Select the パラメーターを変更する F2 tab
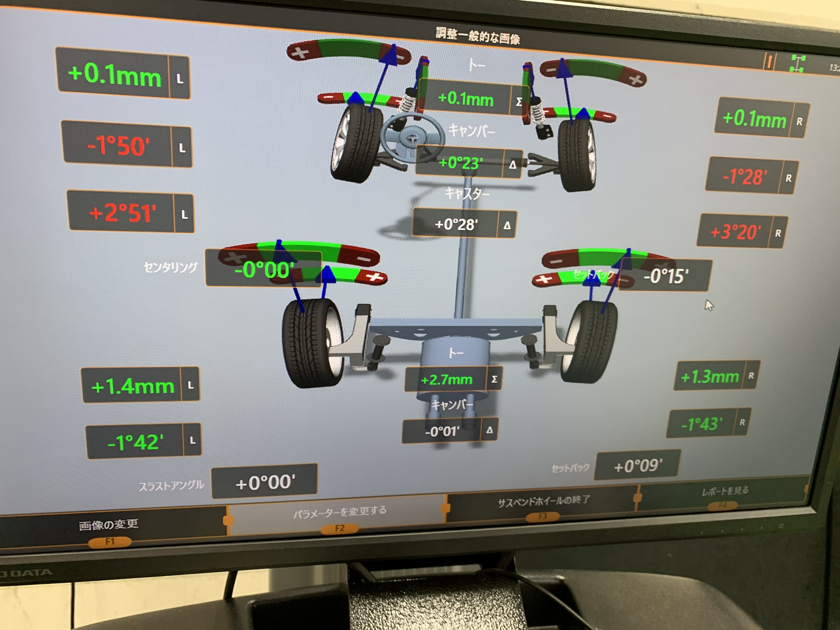 pos(339,514)
